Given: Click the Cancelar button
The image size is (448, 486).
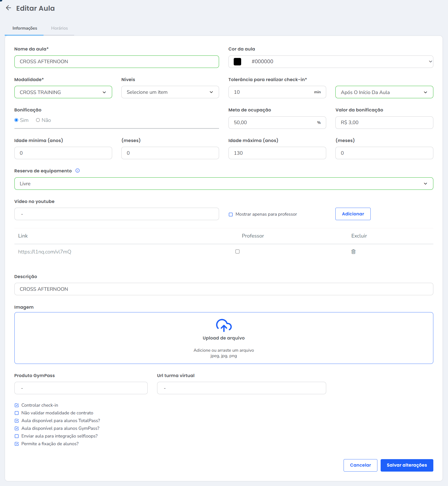Looking at the screenshot, I should tap(360, 465).
